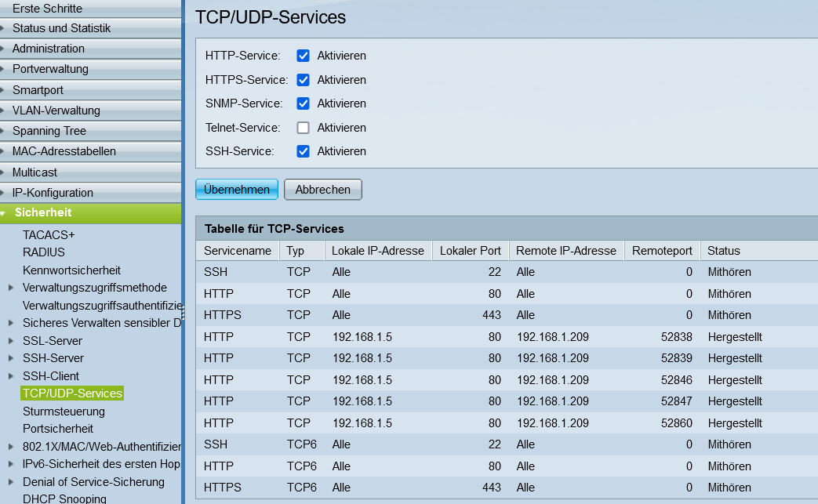This screenshot has height=504, width=818.
Task: Expand the arrow beside 802.1X/MAC/Web-Authentifizierung
Action: pos(11,447)
